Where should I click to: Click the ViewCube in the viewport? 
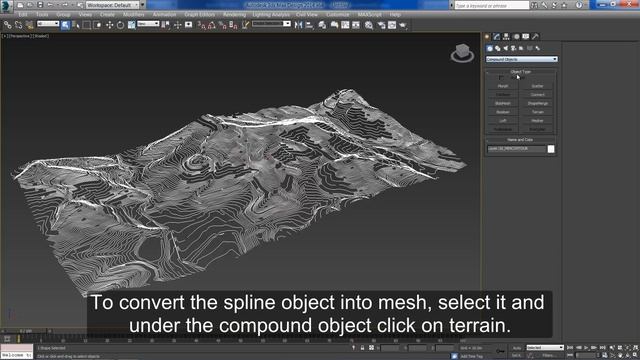pyautogui.click(x=462, y=53)
